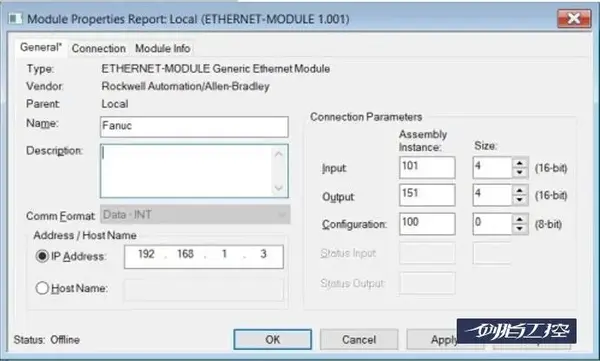
Task: Click the Status Output instance field
Action: 427,283
